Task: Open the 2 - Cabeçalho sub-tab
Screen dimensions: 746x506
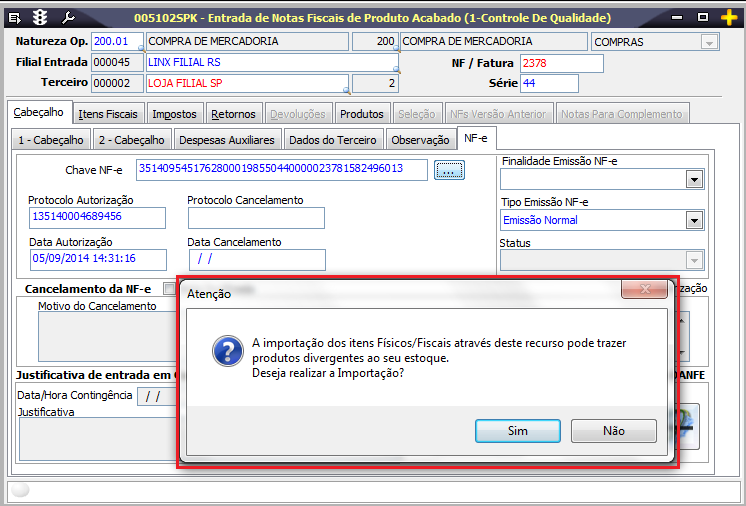Action: click(131, 140)
